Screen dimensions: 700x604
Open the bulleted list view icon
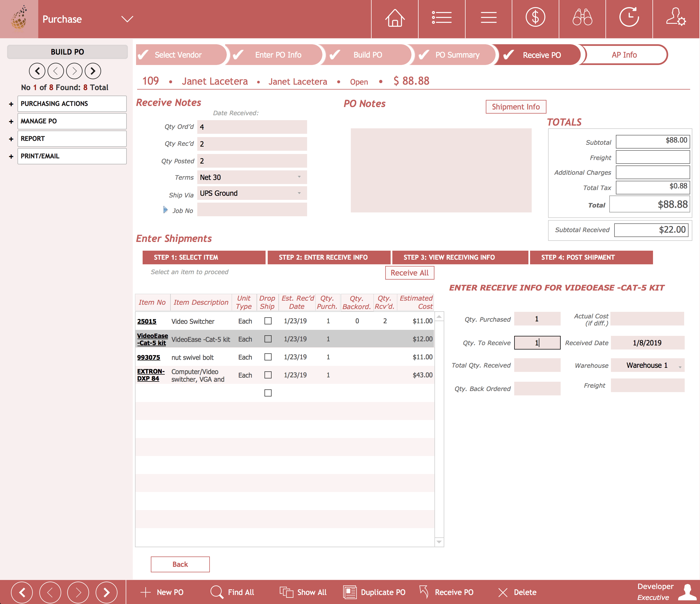(x=442, y=18)
